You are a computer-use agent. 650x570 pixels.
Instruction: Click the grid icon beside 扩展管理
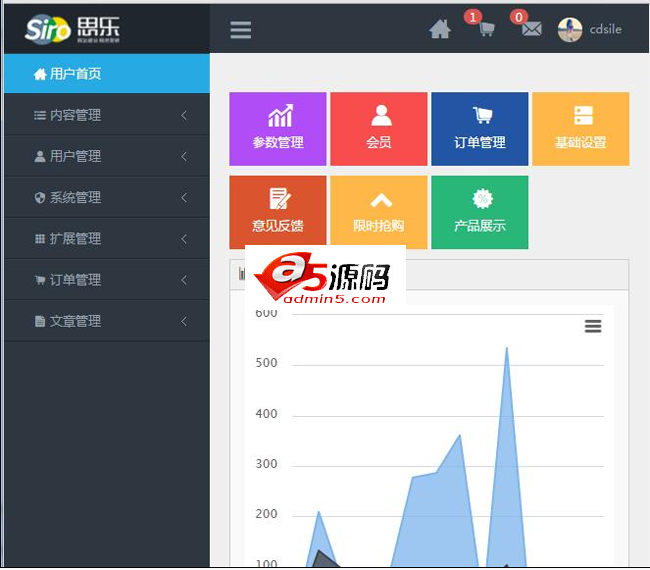pos(40,239)
